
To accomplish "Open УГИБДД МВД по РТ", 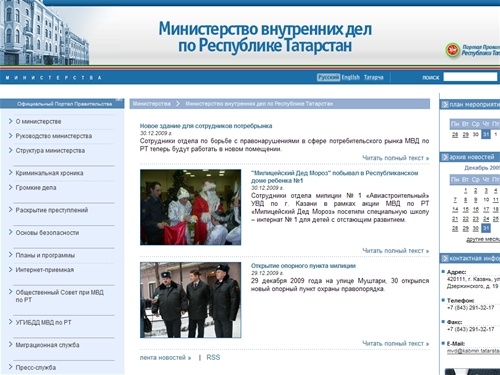I will 43,322.
